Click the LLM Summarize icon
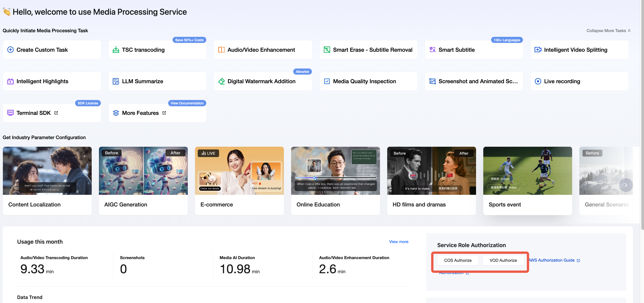Image resolution: width=644 pixels, height=303 pixels. pos(116,81)
